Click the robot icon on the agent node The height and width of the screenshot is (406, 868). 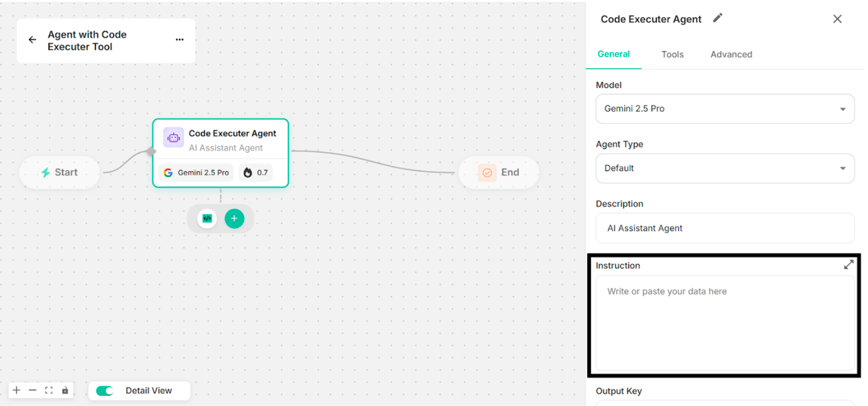tap(173, 138)
